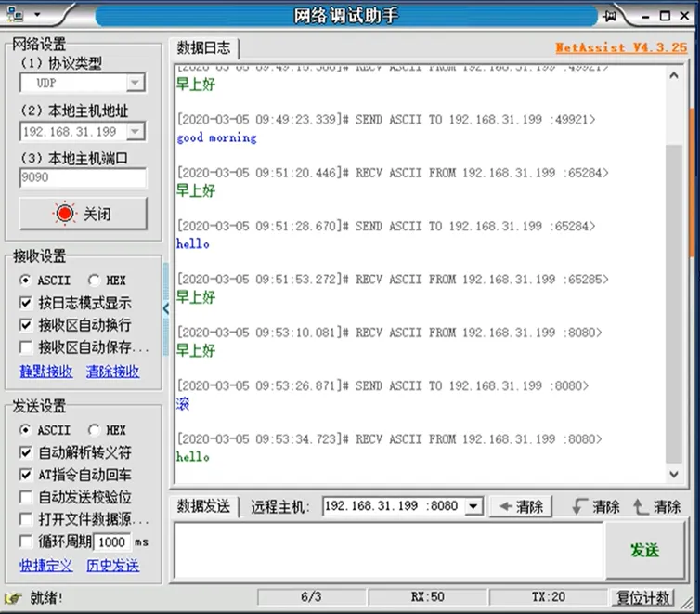Click the status bar ready icon
The height and width of the screenshot is (614, 700).
tap(13, 598)
